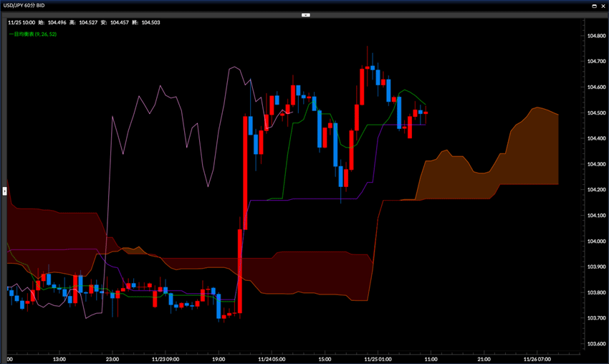
Task: Select the orange future Ichimoku cloud
Action: tap(530, 158)
